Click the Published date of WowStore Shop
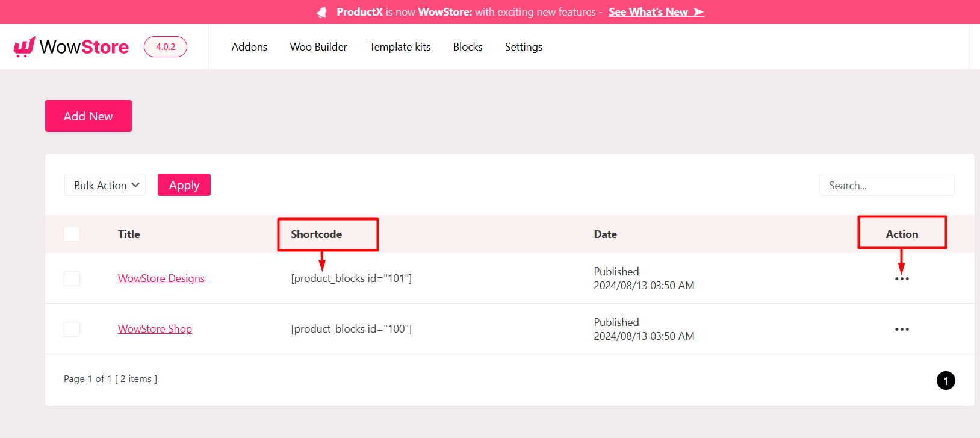980x438 pixels. pyautogui.click(x=644, y=329)
